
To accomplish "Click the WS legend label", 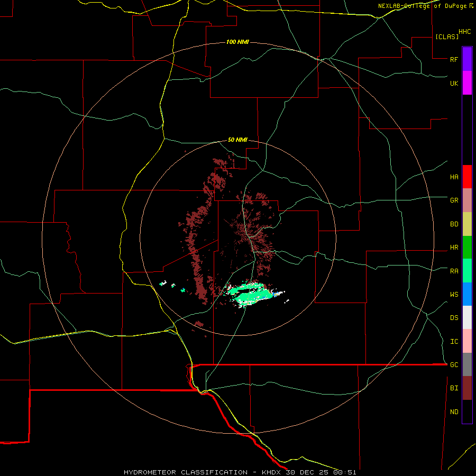I will tap(454, 295).
